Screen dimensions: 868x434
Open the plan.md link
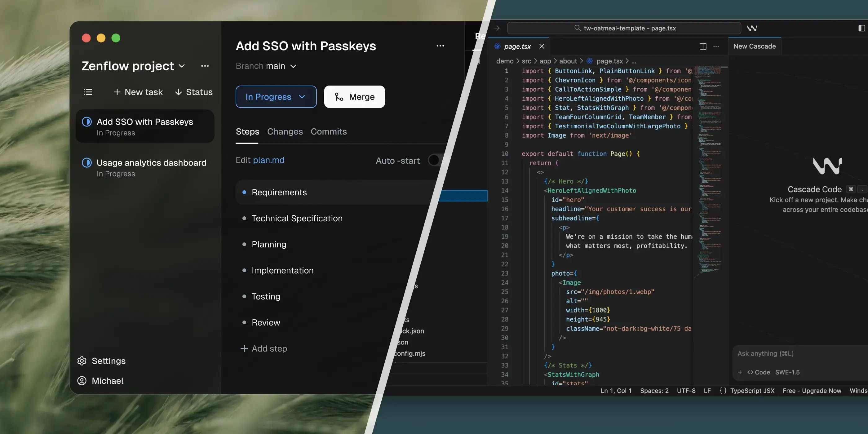coord(268,160)
